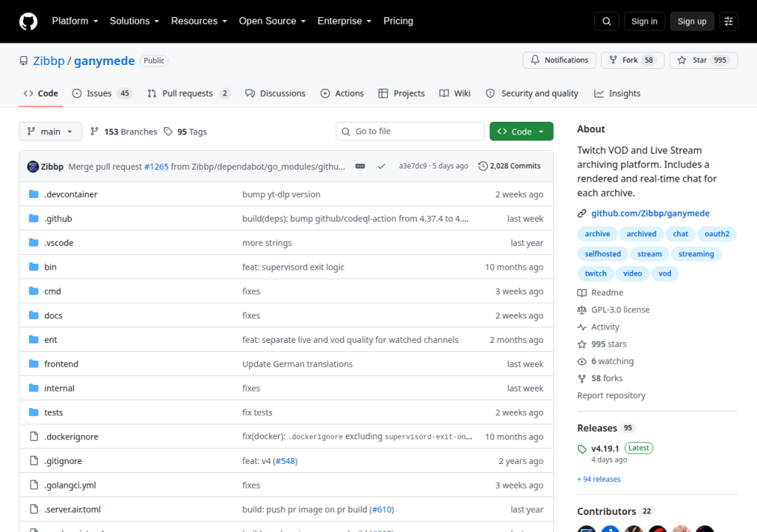Image resolution: width=757 pixels, height=532 pixels.
Task: Click the file icon for .golangci.yml
Action: tap(33, 485)
